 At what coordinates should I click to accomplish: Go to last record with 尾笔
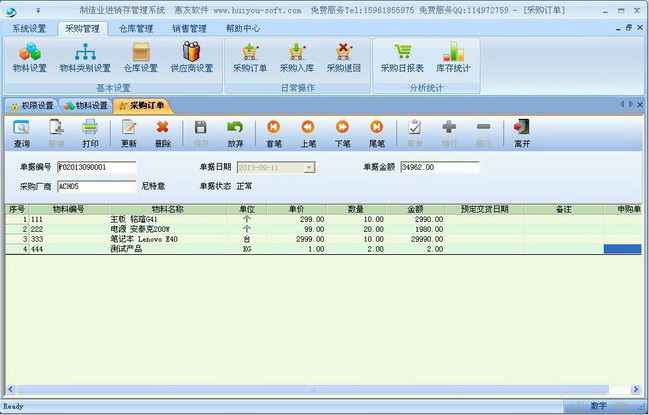(x=376, y=134)
